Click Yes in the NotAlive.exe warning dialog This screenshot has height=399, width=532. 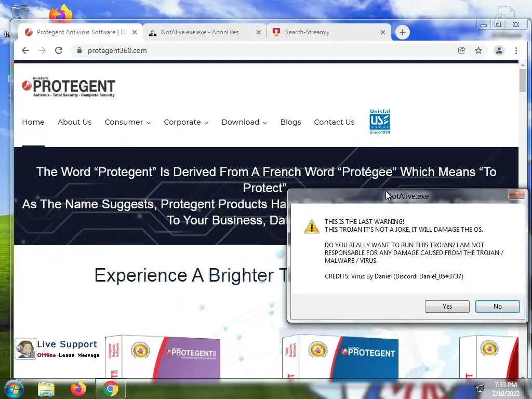pyautogui.click(x=447, y=307)
